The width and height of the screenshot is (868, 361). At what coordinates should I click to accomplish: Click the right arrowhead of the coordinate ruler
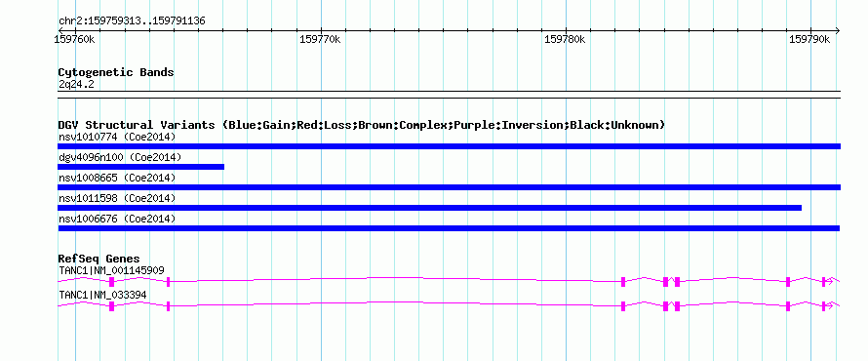837,30
